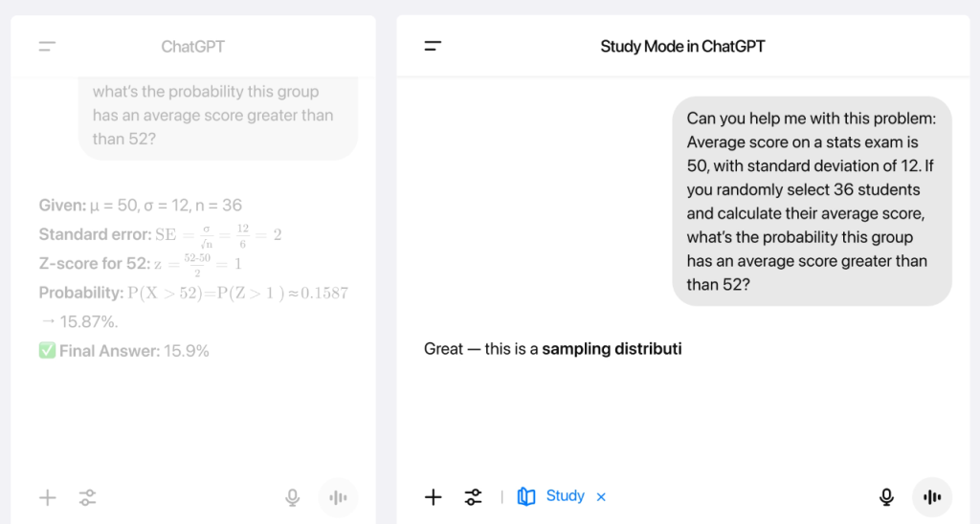980x524 pixels.
Task: Click the user message bubble in Study Mode panel
Action: [812, 201]
